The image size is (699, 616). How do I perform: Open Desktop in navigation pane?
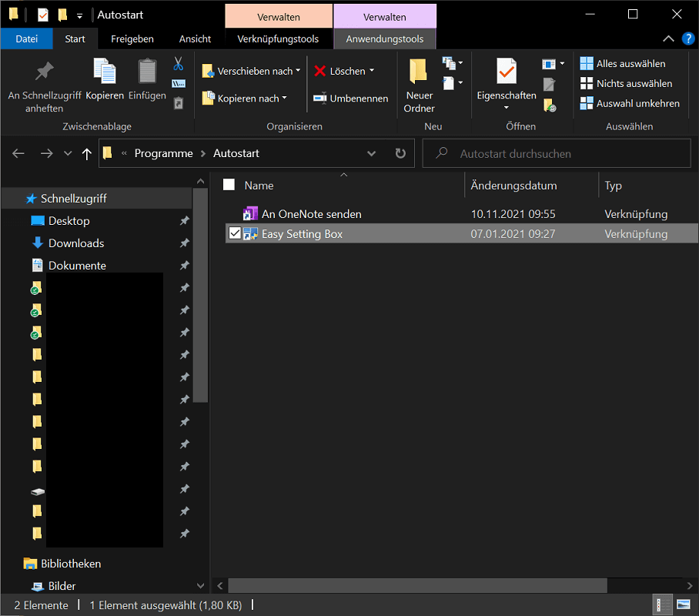pyautogui.click(x=69, y=221)
